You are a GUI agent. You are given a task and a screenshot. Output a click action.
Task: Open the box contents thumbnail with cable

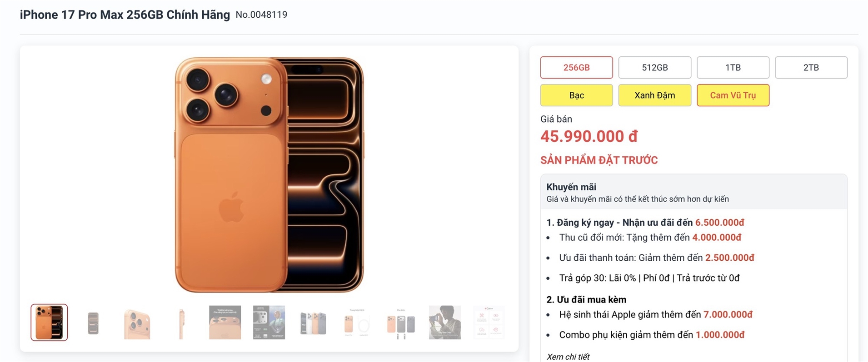point(357,323)
